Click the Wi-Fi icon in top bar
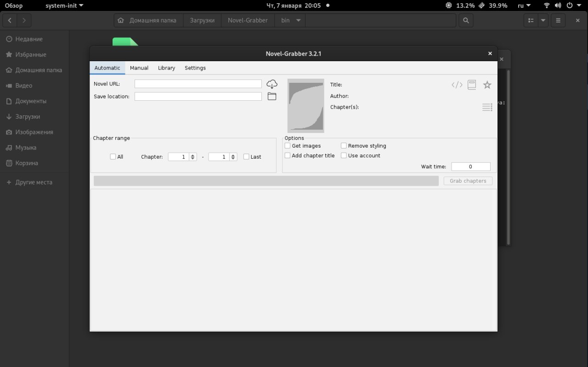This screenshot has height=367, width=588. 547,6
